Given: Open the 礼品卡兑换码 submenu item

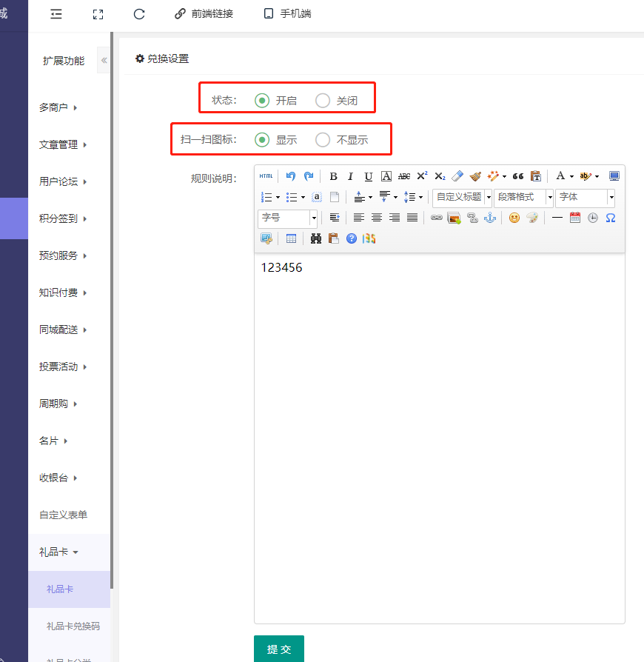Looking at the screenshot, I should [x=73, y=626].
